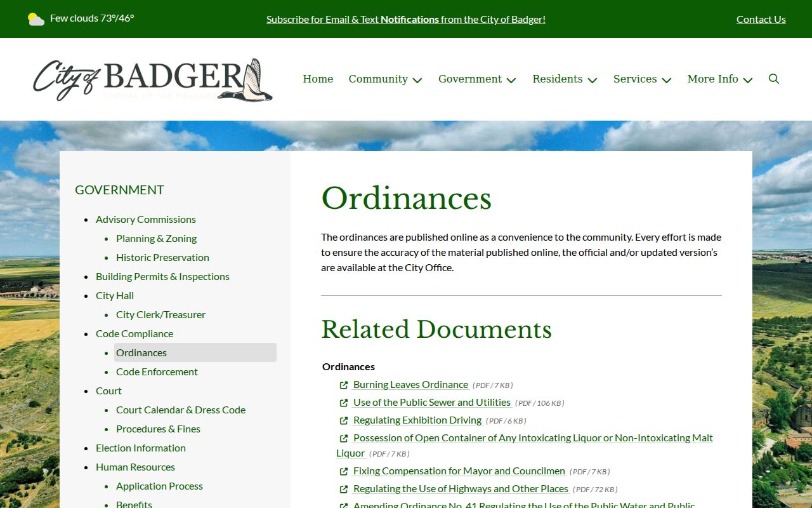Select Code Enforcement in the sidebar

pos(157,371)
